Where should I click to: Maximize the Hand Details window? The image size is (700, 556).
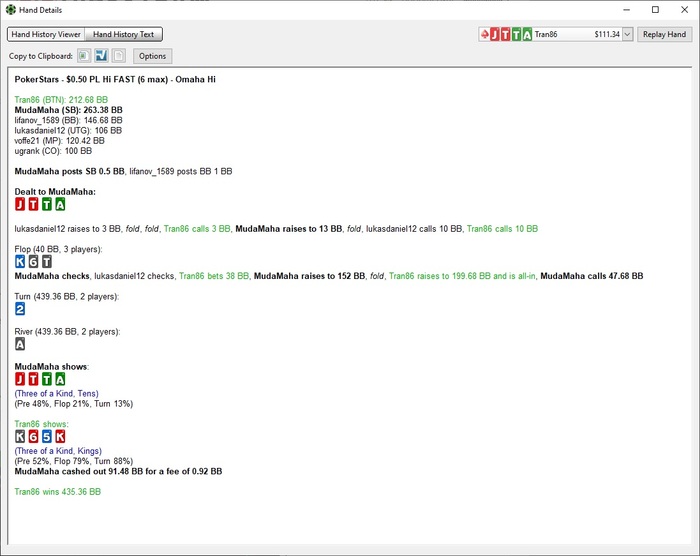(x=655, y=9)
